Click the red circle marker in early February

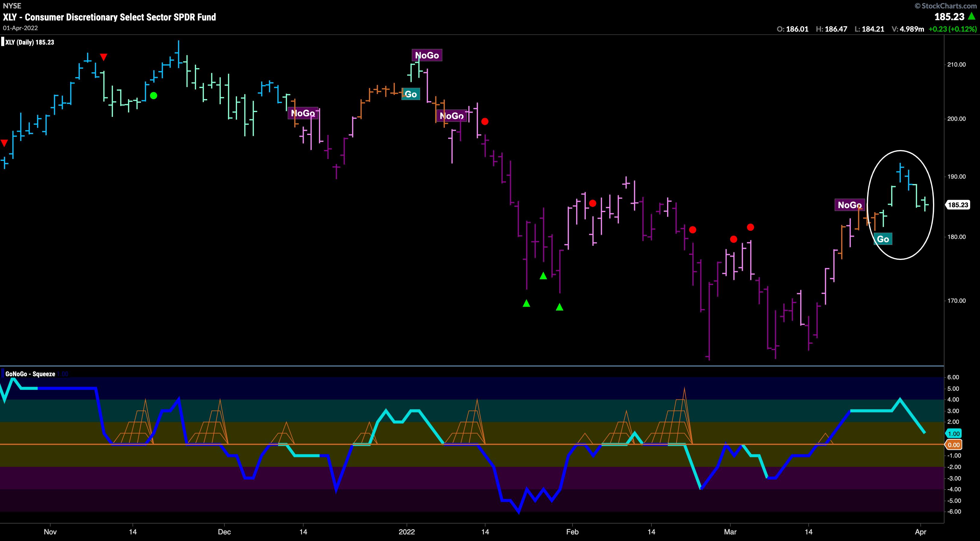coord(592,204)
